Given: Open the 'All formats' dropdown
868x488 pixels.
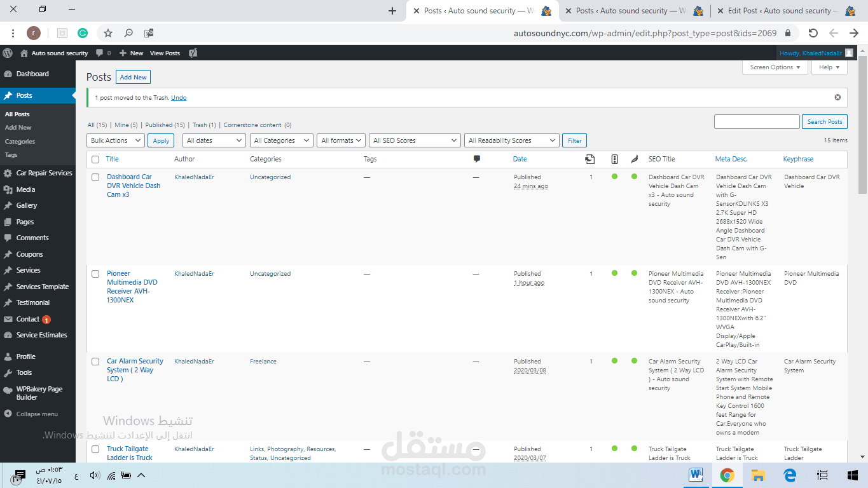Looking at the screenshot, I should pyautogui.click(x=341, y=140).
